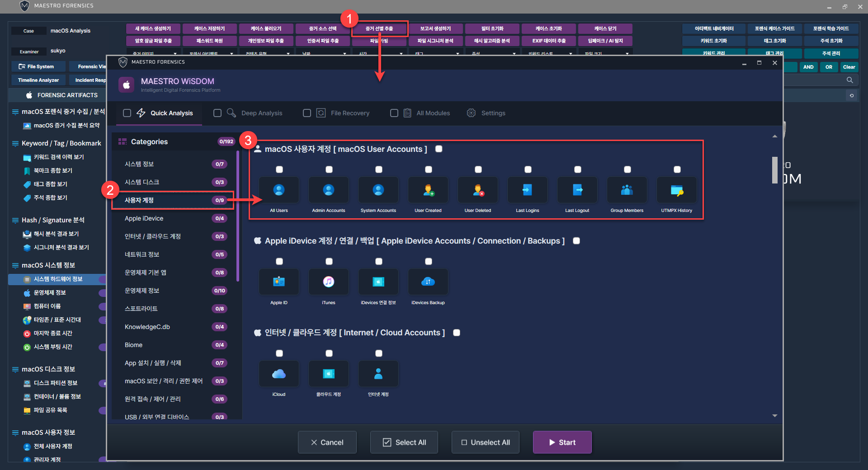Open the Last Logins module icon
868x470 pixels.
click(x=528, y=190)
